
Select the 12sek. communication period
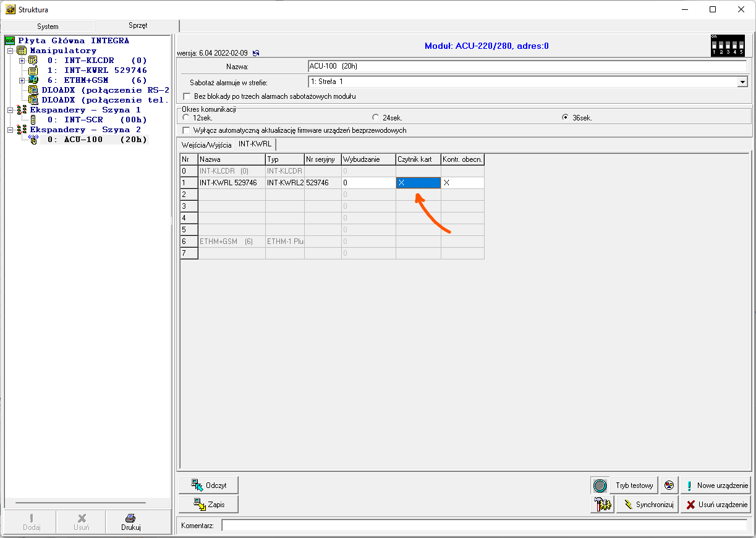(186, 117)
